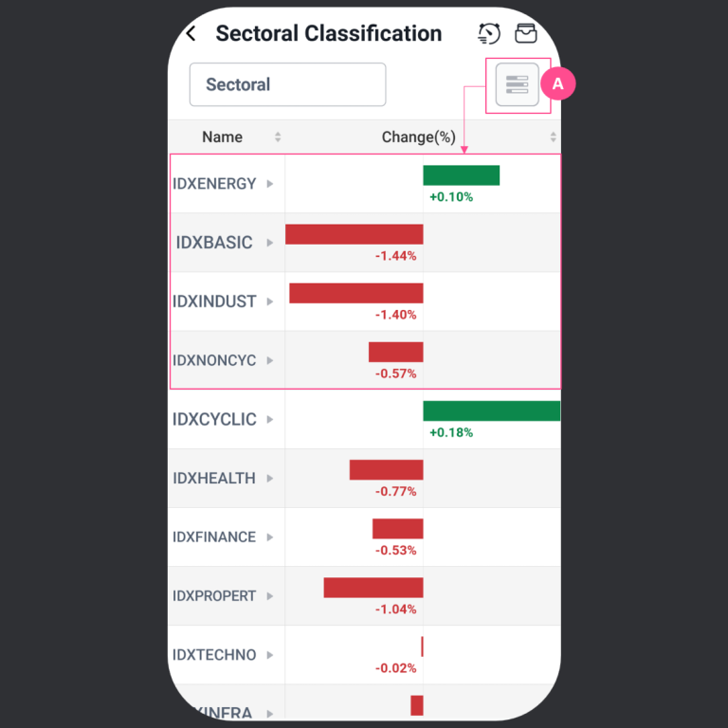Expand the IDXENERGY row arrow

(x=270, y=184)
